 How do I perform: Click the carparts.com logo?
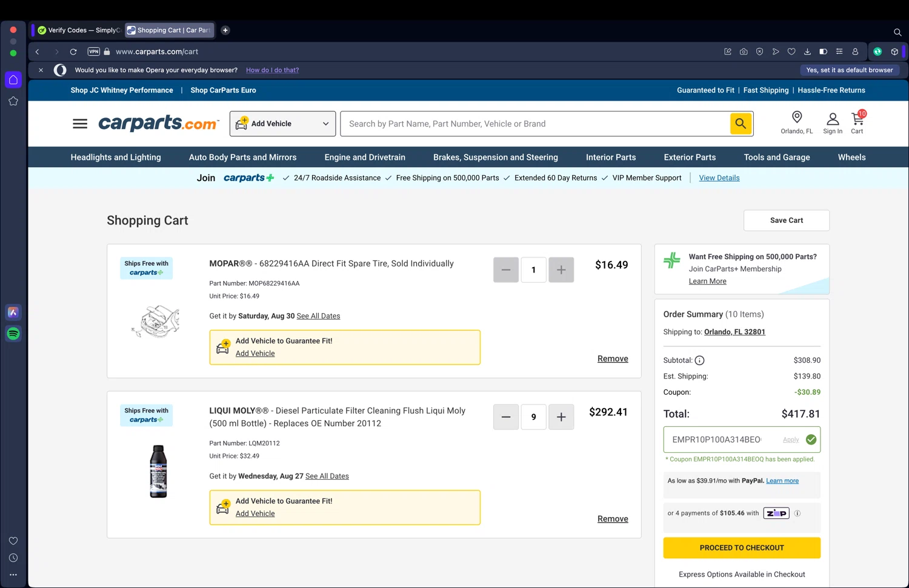pos(158,123)
